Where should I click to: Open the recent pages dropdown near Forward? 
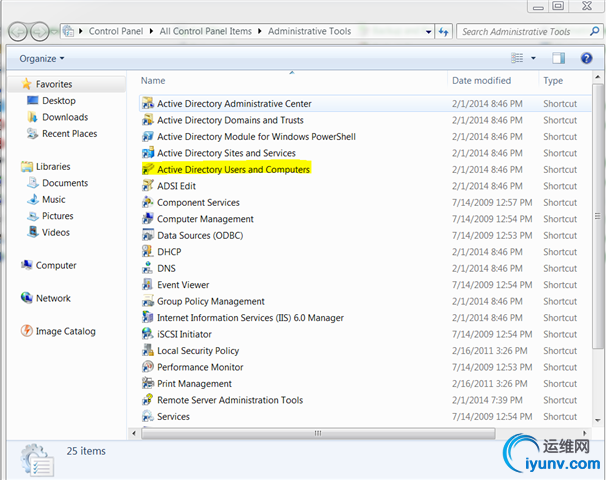[54, 32]
